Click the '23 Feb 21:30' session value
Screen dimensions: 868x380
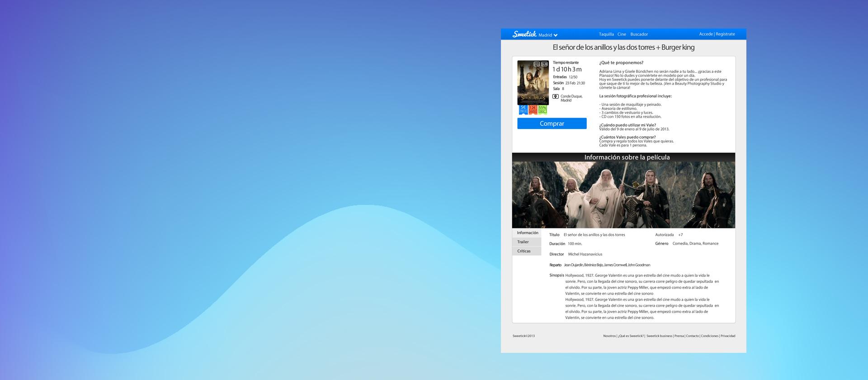[575, 83]
